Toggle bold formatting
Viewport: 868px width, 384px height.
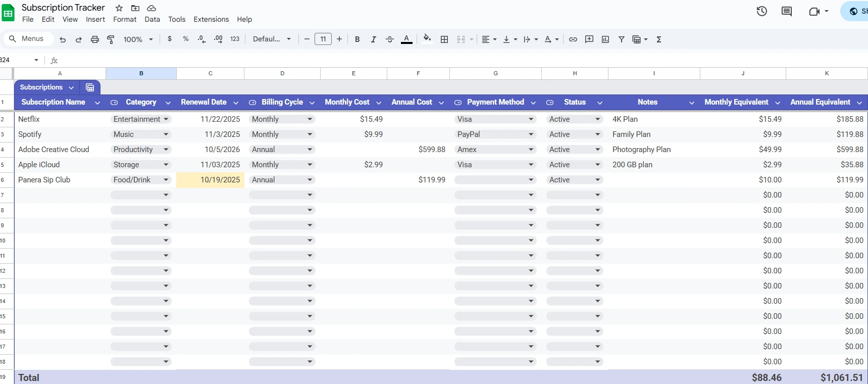[x=358, y=39]
